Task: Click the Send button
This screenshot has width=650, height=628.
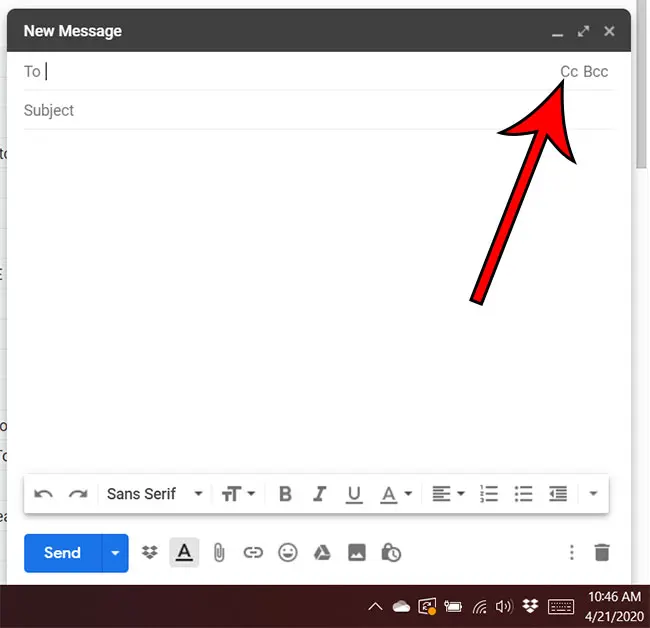Action: point(62,553)
